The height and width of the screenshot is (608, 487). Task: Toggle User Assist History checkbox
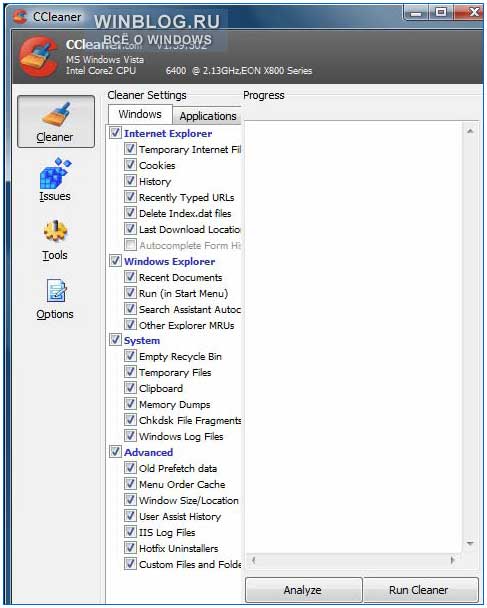130,516
